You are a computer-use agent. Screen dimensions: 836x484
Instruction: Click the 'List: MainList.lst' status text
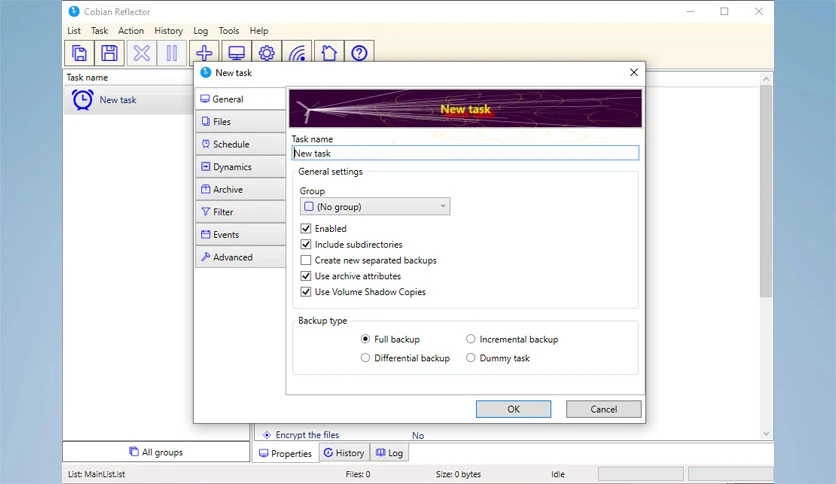point(97,474)
